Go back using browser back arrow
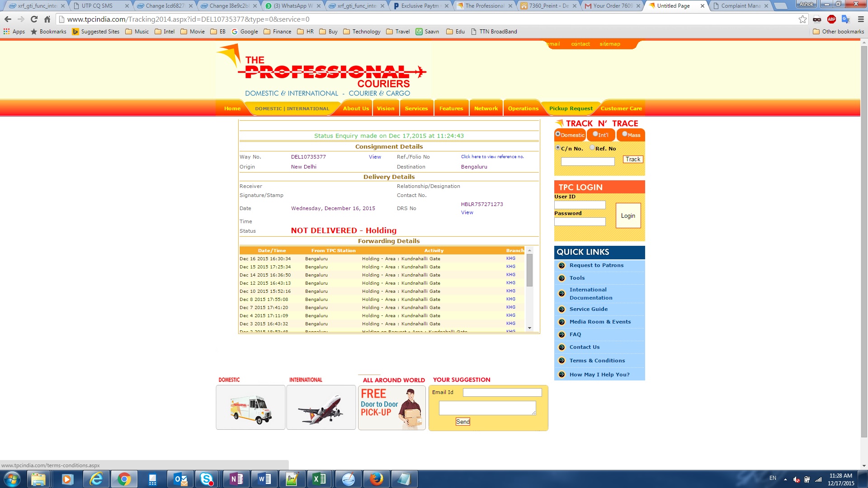 pos(8,19)
